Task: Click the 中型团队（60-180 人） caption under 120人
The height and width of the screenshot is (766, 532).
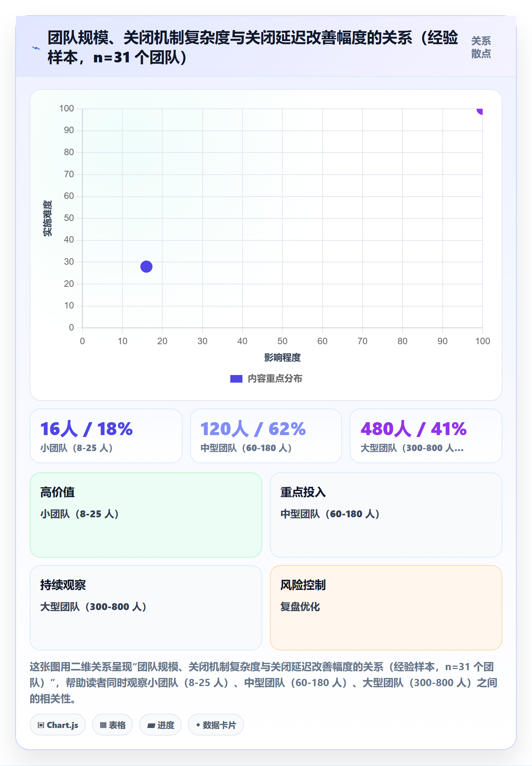Action: tap(246, 448)
